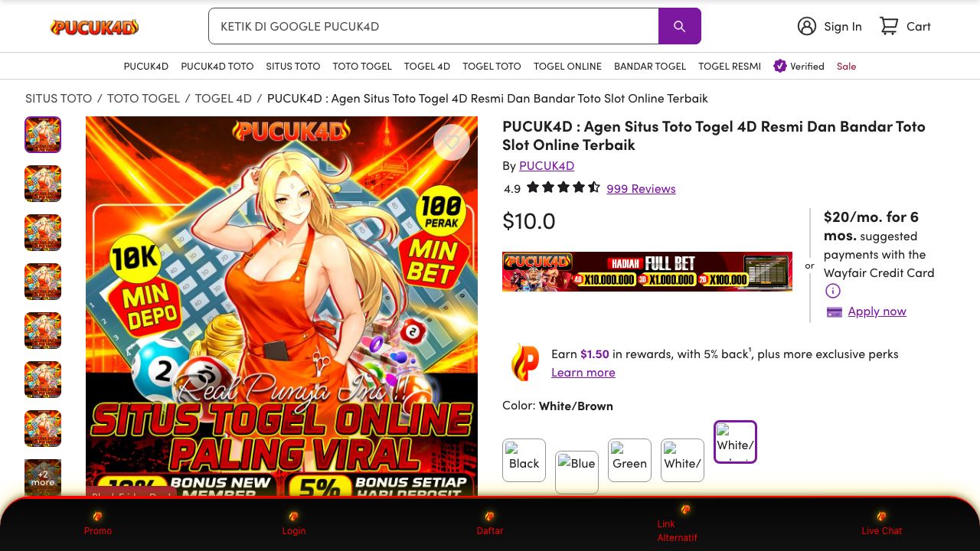Click the star rating icons
This screenshot has width=980, height=551.
point(563,187)
